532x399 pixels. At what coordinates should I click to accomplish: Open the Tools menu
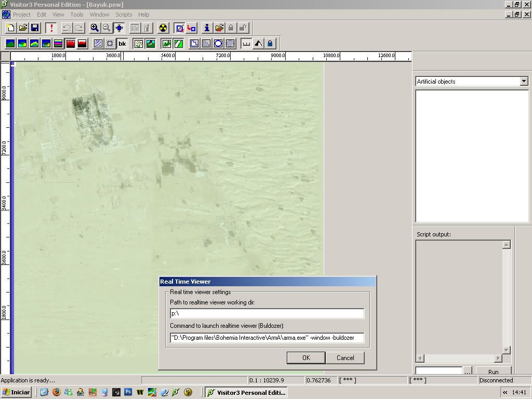pyautogui.click(x=76, y=15)
